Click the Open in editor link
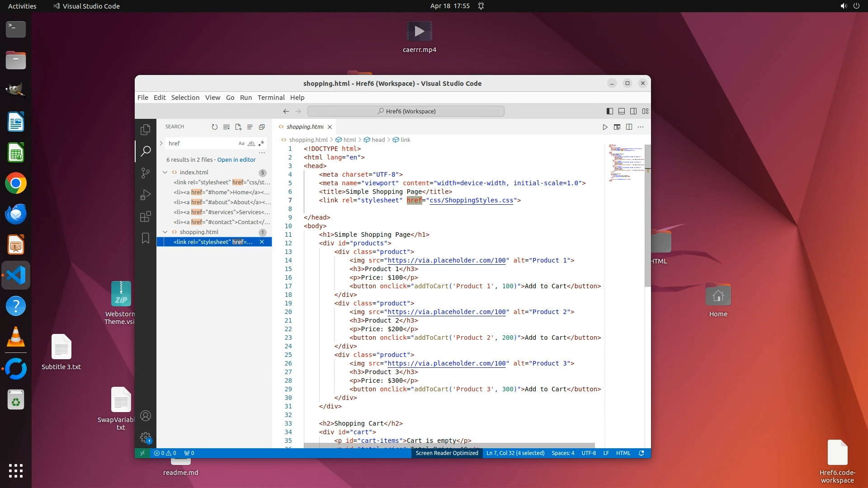Screen dimensions: 868x488 point(236,160)
